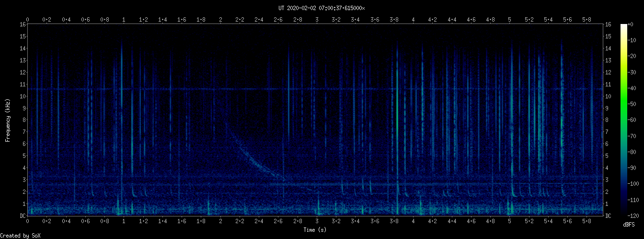Click the dBFS color scale gradient bar
The image size is (644, 239).
click(623, 120)
